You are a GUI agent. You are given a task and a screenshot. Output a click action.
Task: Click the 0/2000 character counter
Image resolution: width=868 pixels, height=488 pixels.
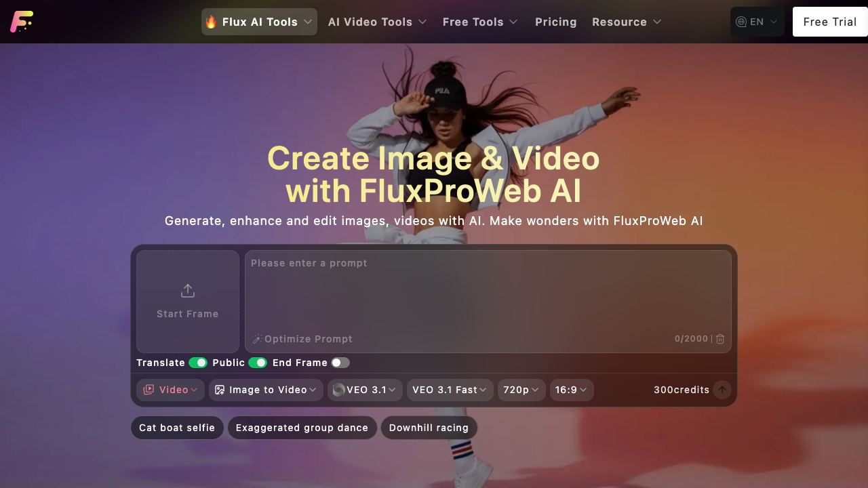tap(691, 339)
